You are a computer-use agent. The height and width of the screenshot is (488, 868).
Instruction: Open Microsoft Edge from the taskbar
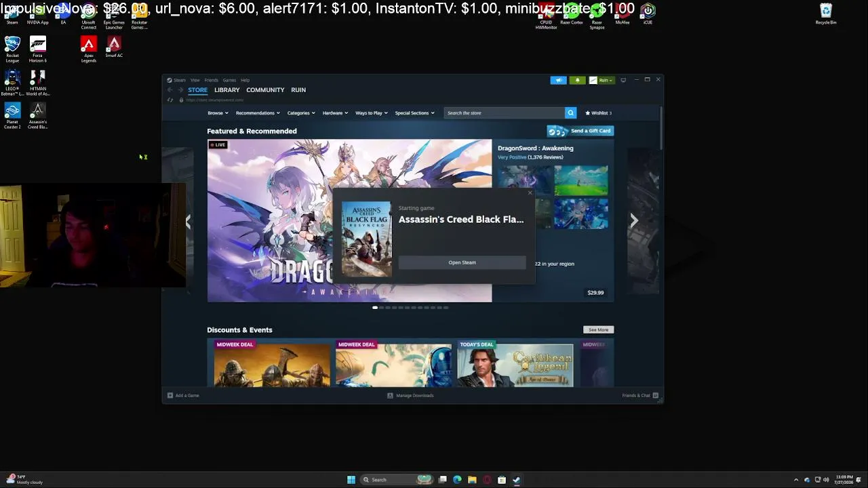pyautogui.click(x=457, y=480)
